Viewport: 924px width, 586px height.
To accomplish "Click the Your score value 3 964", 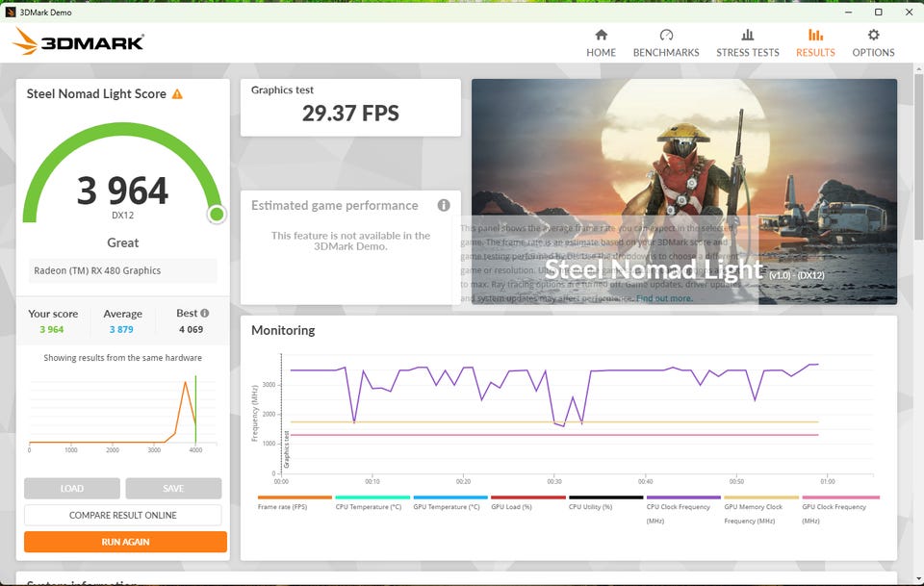I will pyautogui.click(x=51, y=330).
